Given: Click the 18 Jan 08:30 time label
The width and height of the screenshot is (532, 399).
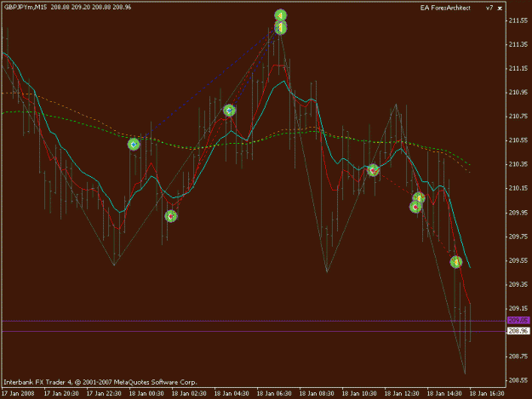Looking at the screenshot, I should point(317,393).
